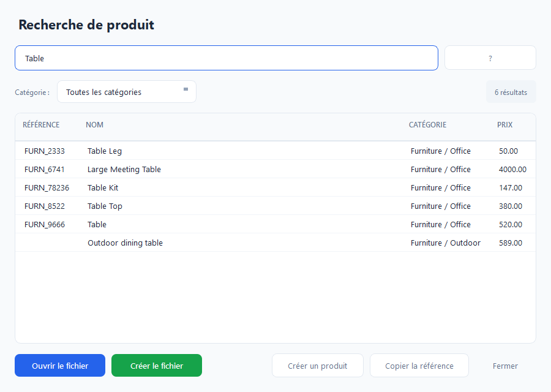The height and width of the screenshot is (392, 551).
Task: Sort by the CATÉGORIE column header
Action: [427, 125]
